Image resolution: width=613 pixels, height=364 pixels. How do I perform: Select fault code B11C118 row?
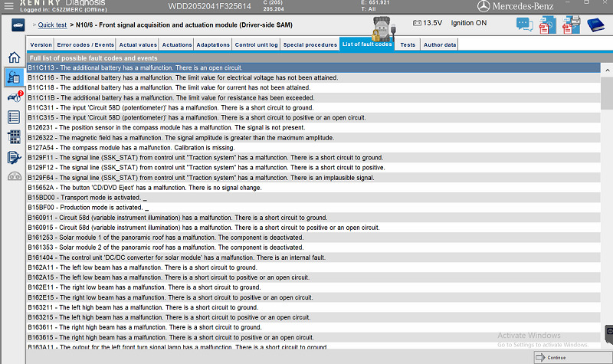point(313,87)
